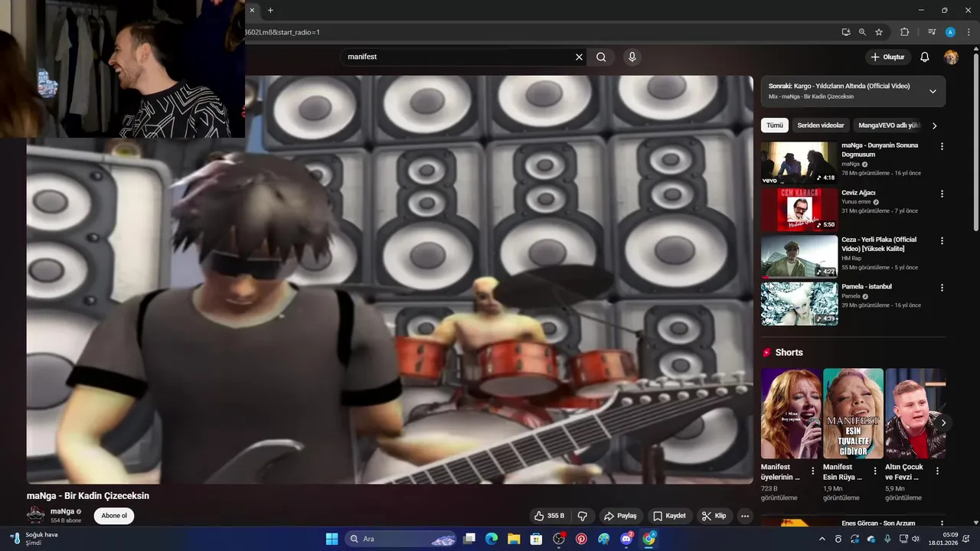Clear the YouTube search box text

[579, 57]
